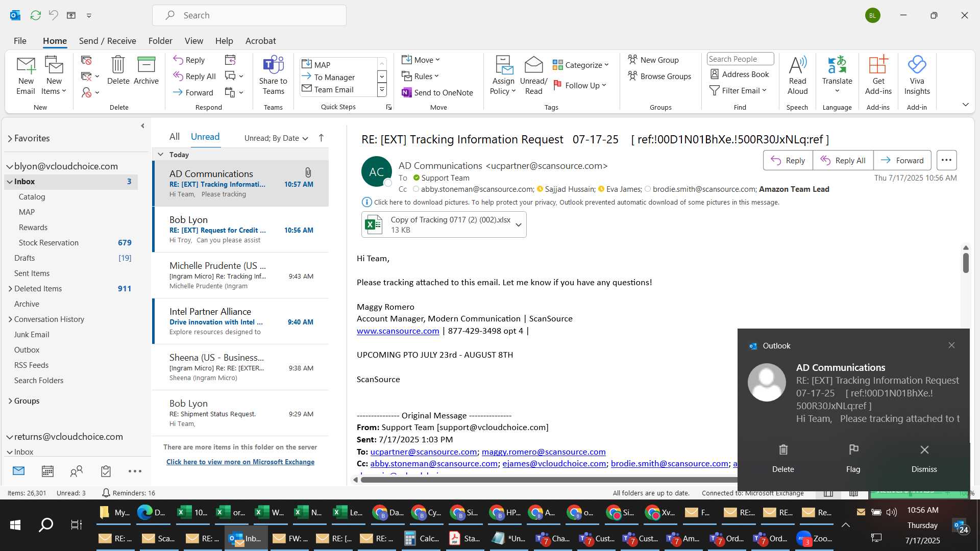980x551 pixels.
Task: Switch to Mail view in navigation bar
Action: tap(18, 471)
